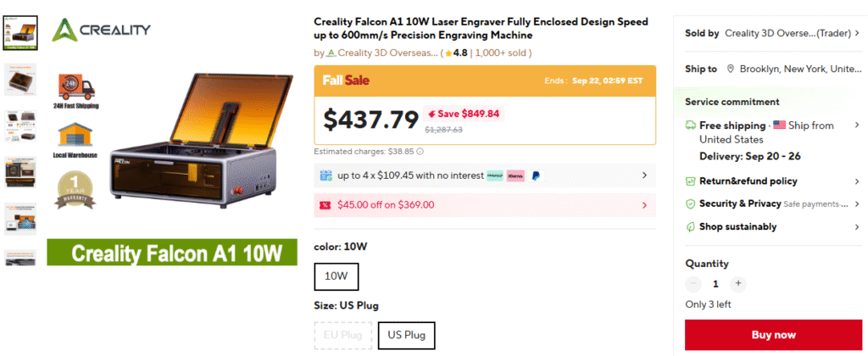Click the Buy now button
This screenshot has width=868, height=356.
(x=773, y=335)
